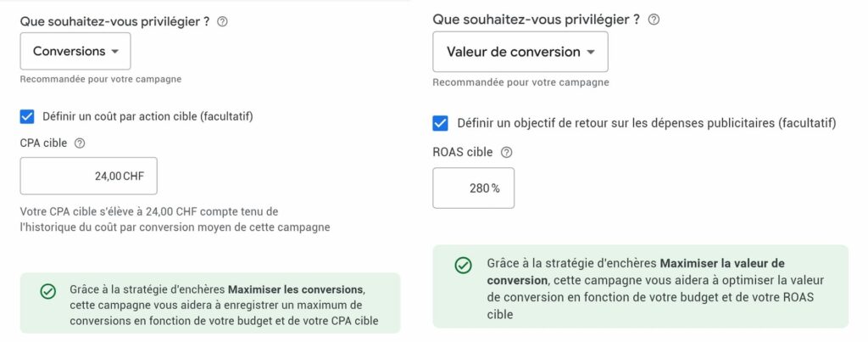868x342 pixels.
Task: Select the bold 'Maximiser les conversions' text
Action: click(297, 289)
